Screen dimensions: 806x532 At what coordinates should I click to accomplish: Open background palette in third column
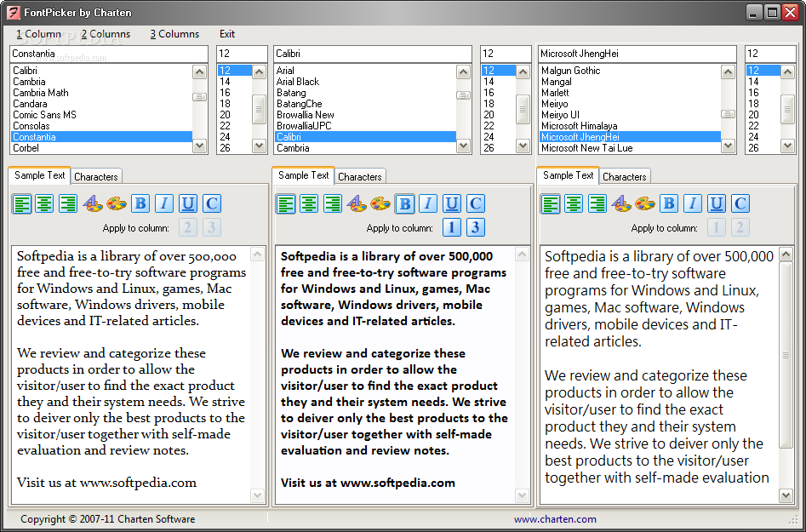(645, 203)
